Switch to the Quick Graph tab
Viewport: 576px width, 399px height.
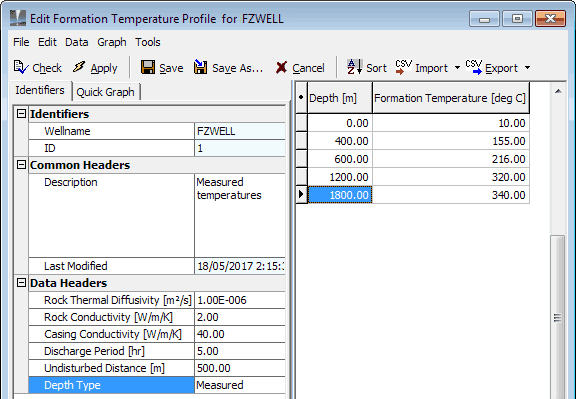105,92
